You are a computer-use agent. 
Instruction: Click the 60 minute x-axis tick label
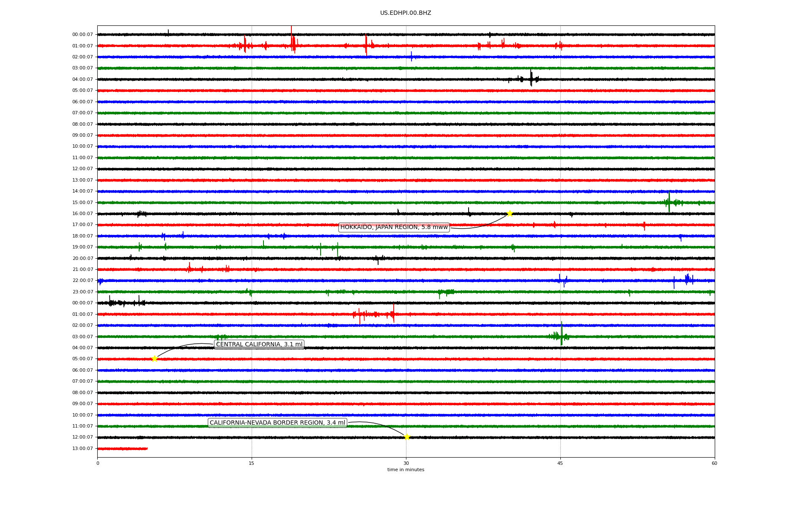(714, 463)
